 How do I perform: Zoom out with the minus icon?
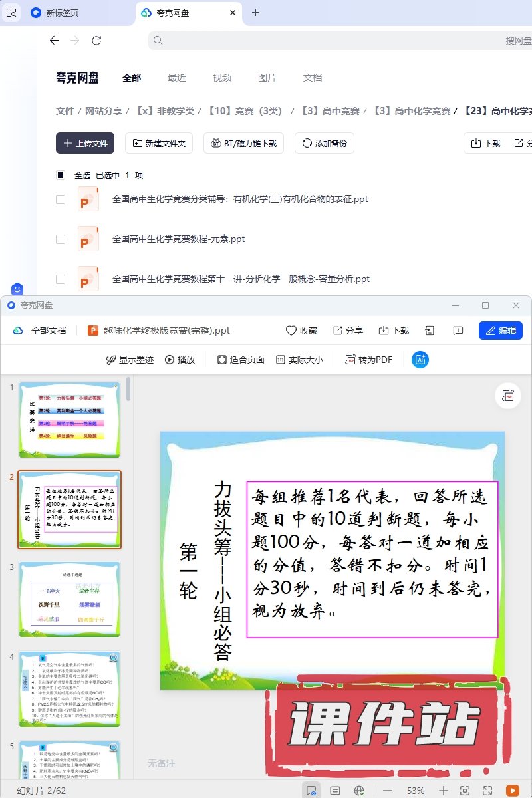[388, 791]
